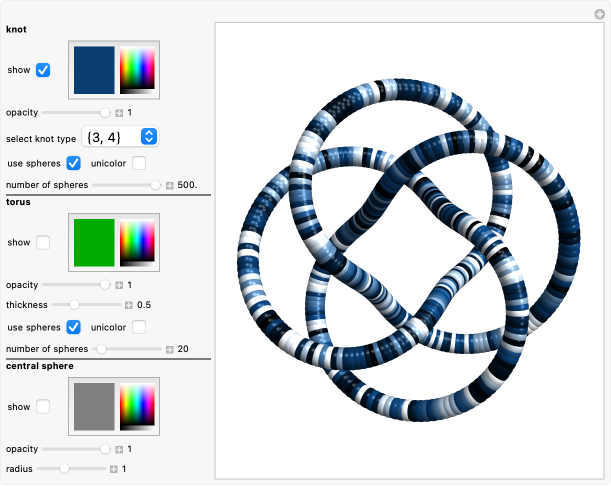Expand torus thickness plus icon
Screen dimensions: 611x486
coord(128,305)
